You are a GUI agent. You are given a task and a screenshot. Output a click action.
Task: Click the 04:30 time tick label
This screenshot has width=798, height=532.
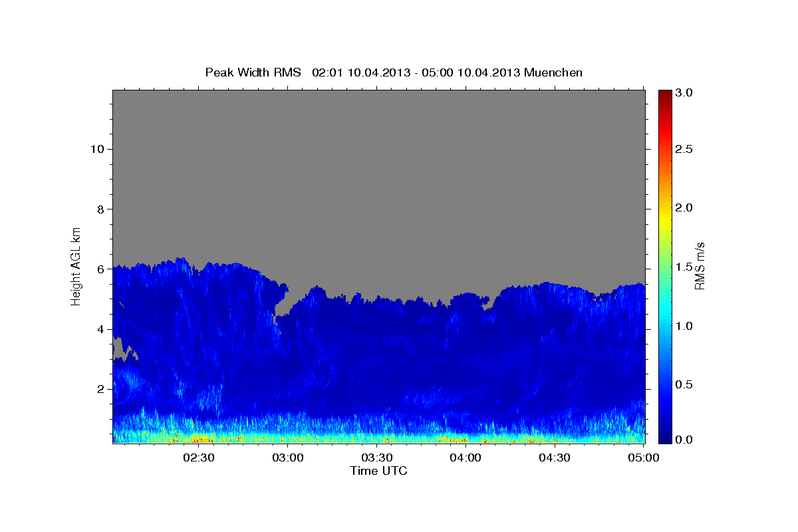[x=554, y=458]
